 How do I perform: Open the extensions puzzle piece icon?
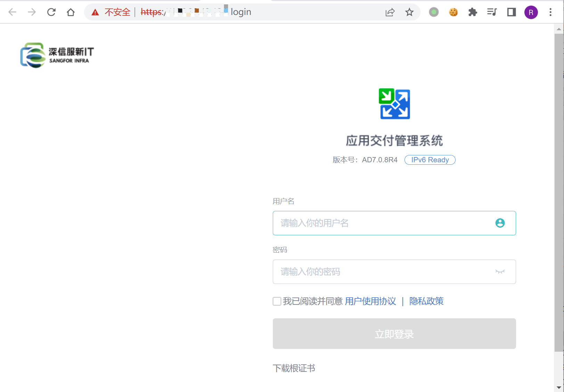coord(473,12)
